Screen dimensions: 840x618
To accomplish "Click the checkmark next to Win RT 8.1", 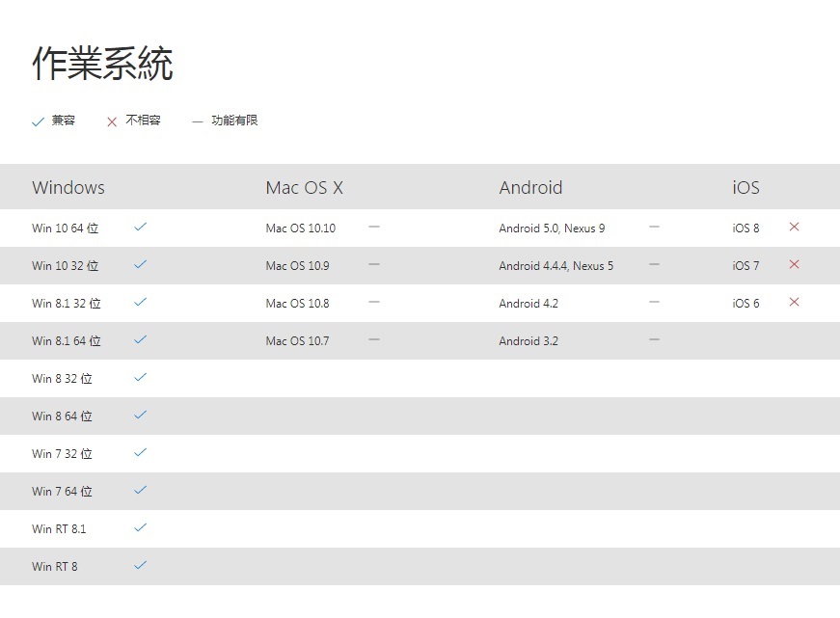I will (141, 527).
